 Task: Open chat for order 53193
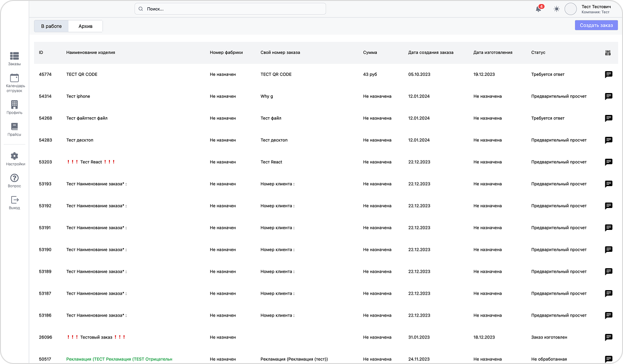(x=608, y=184)
